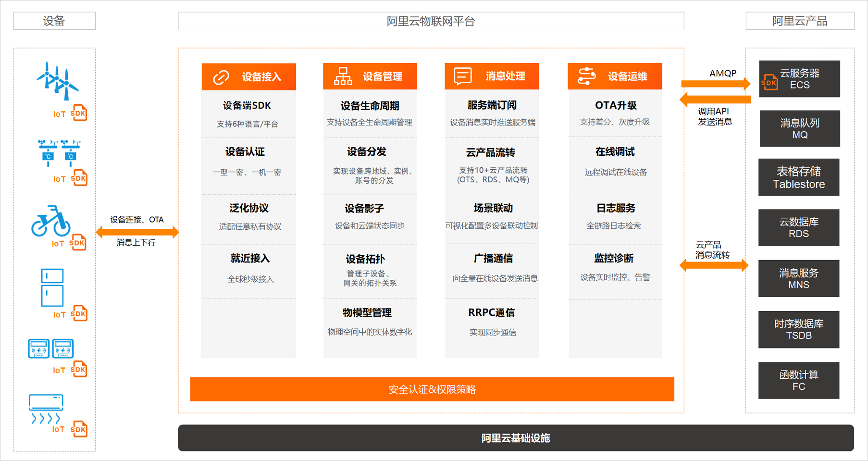
Task: Click the SDK icon beside the bicycle
Action: coord(78,242)
